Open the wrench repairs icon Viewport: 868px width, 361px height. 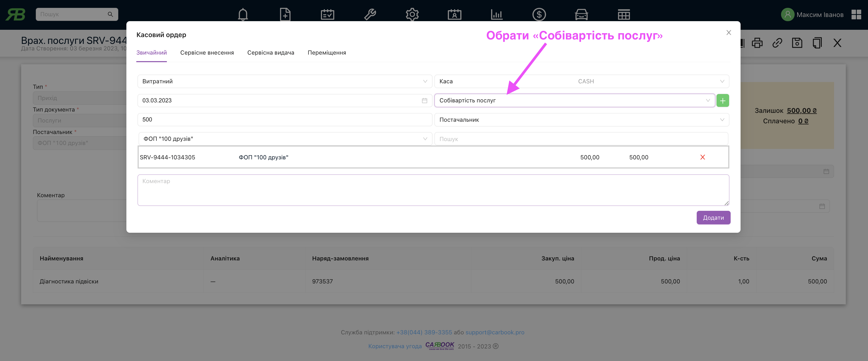(x=370, y=14)
